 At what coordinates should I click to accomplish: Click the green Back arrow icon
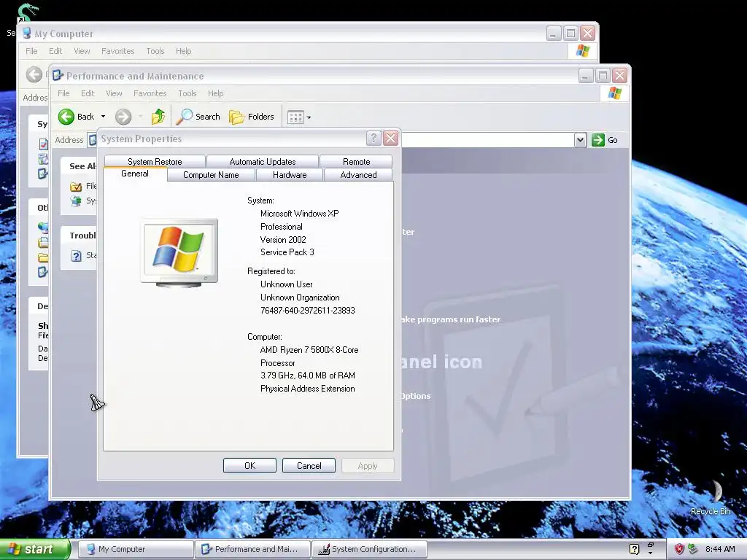pyautogui.click(x=66, y=117)
